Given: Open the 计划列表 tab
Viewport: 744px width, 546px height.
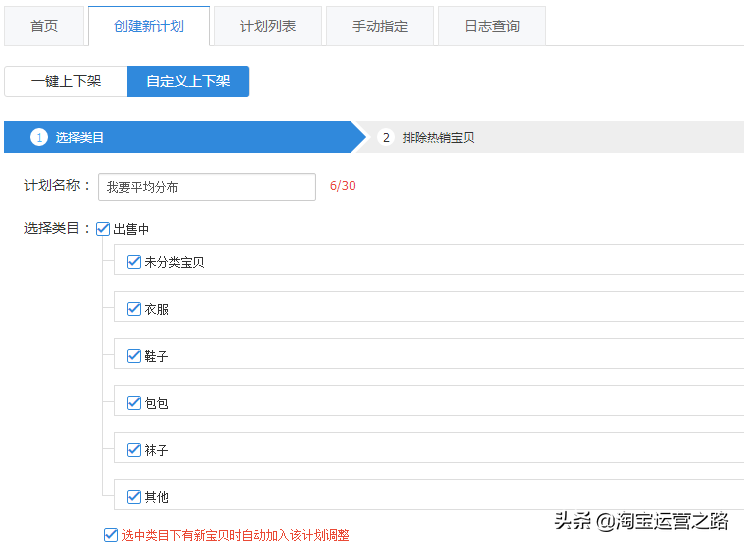Looking at the screenshot, I should (x=268, y=26).
